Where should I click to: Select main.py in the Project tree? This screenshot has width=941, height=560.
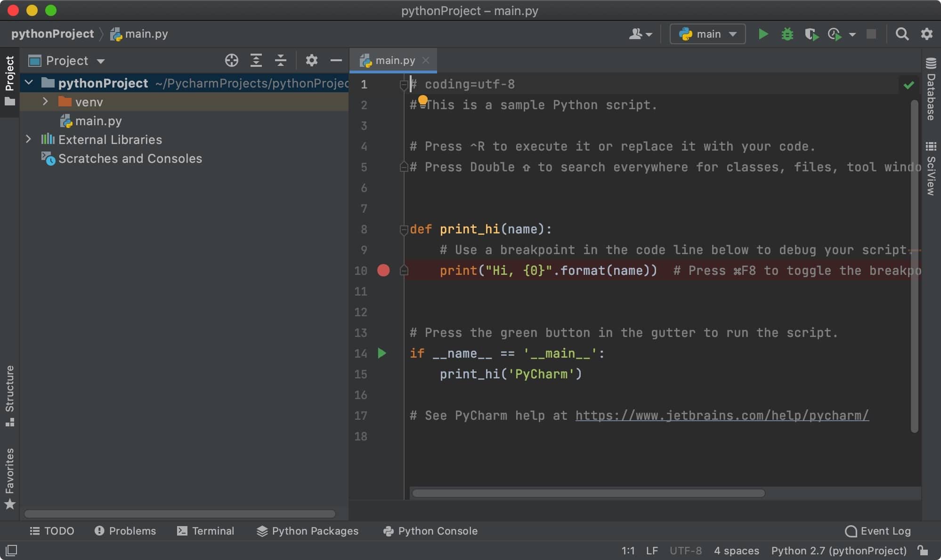(98, 121)
